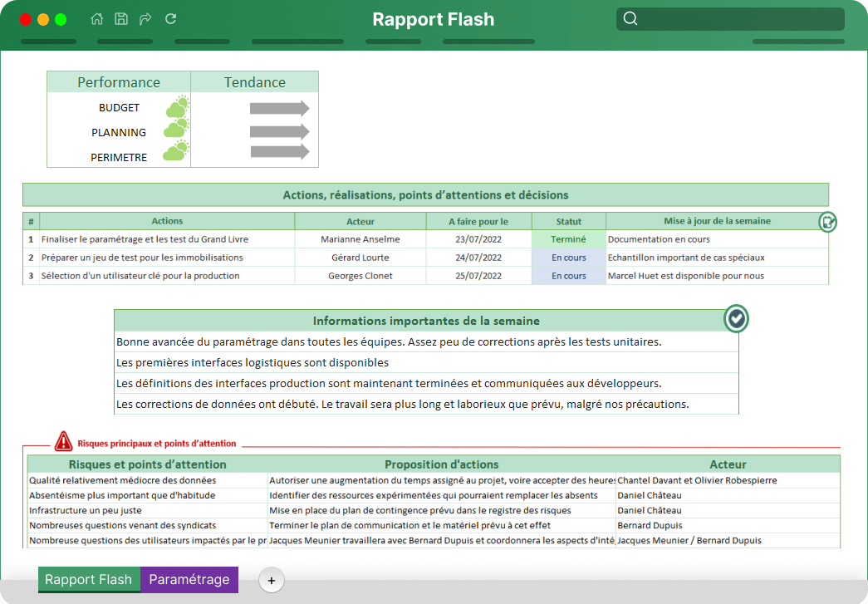Select the PERIMETRE label
This screenshot has width=868, height=604.
119,157
